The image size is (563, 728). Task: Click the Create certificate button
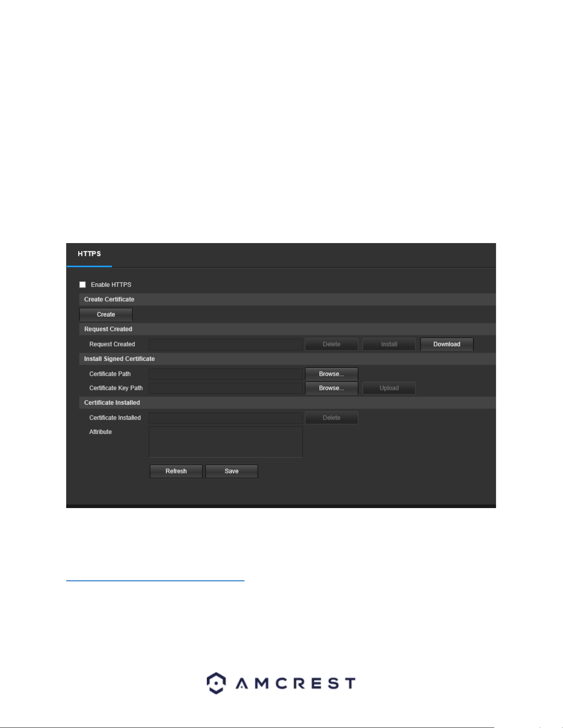(106, 315)
